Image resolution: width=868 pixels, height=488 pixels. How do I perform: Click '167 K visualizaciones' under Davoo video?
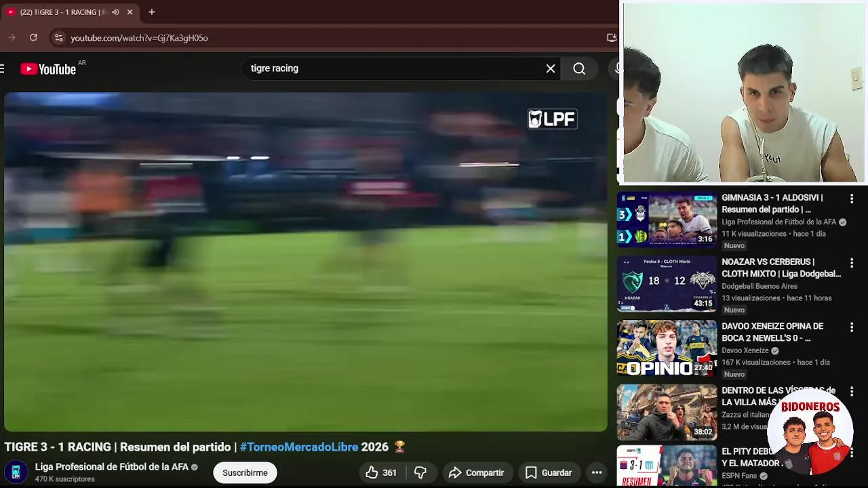(757, 363)
